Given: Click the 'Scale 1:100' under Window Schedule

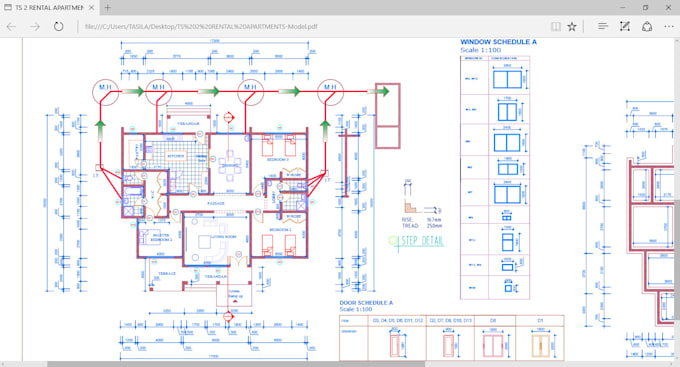Looking at the screenshot, I should [481, 50].
